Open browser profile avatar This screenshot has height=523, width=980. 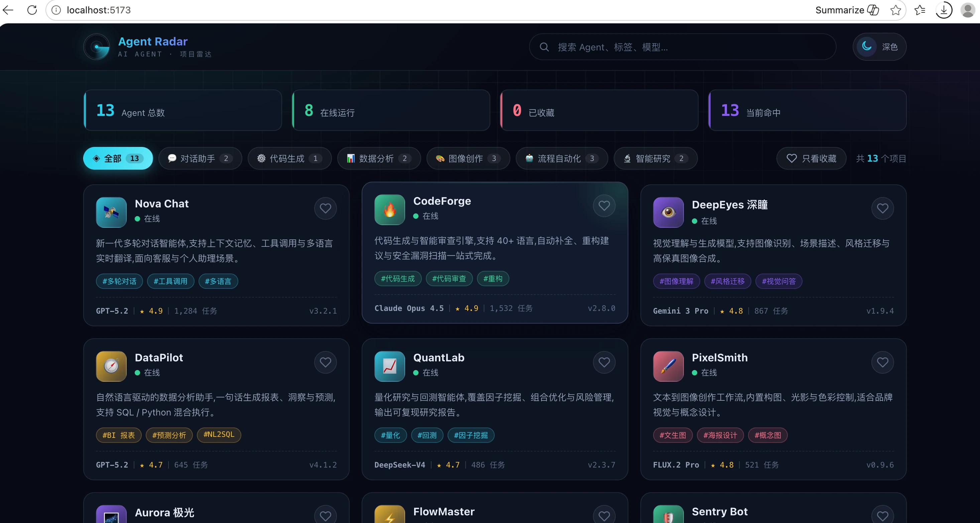(x=967, y=10)
